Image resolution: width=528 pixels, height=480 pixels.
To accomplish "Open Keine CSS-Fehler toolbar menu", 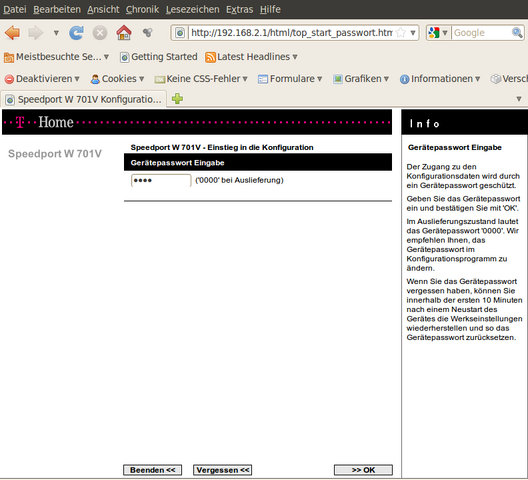I will [201, 79].
